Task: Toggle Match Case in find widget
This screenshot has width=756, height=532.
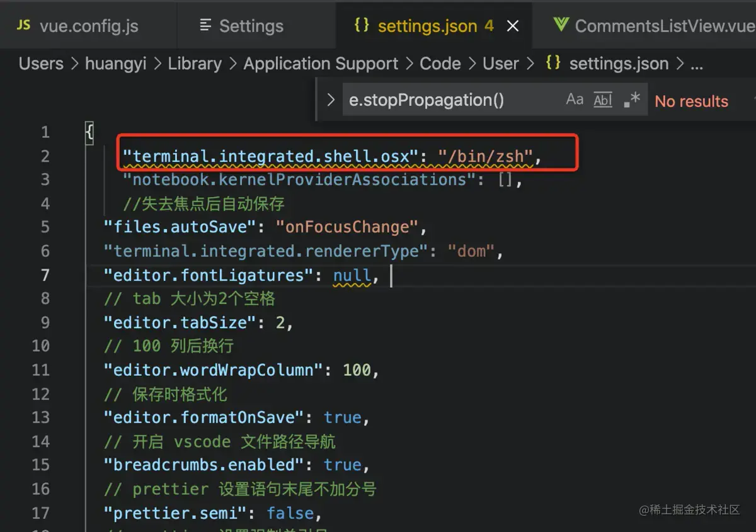Action: (x=575, y=99)
